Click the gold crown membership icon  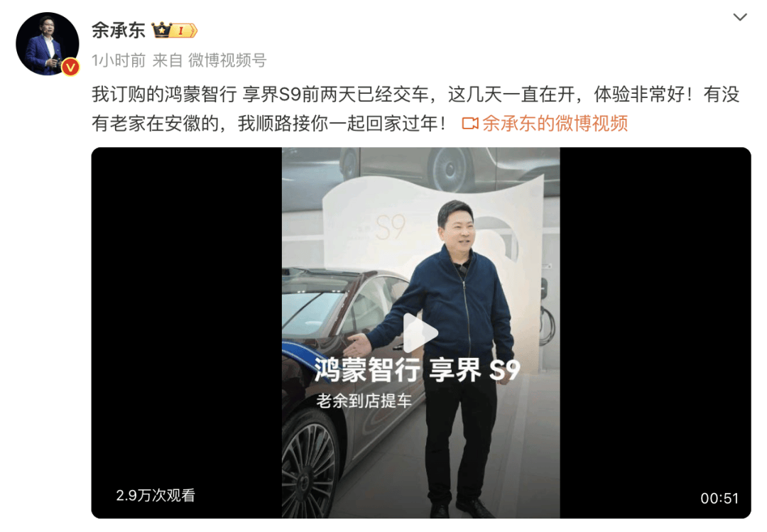click(x=161, y=31)
